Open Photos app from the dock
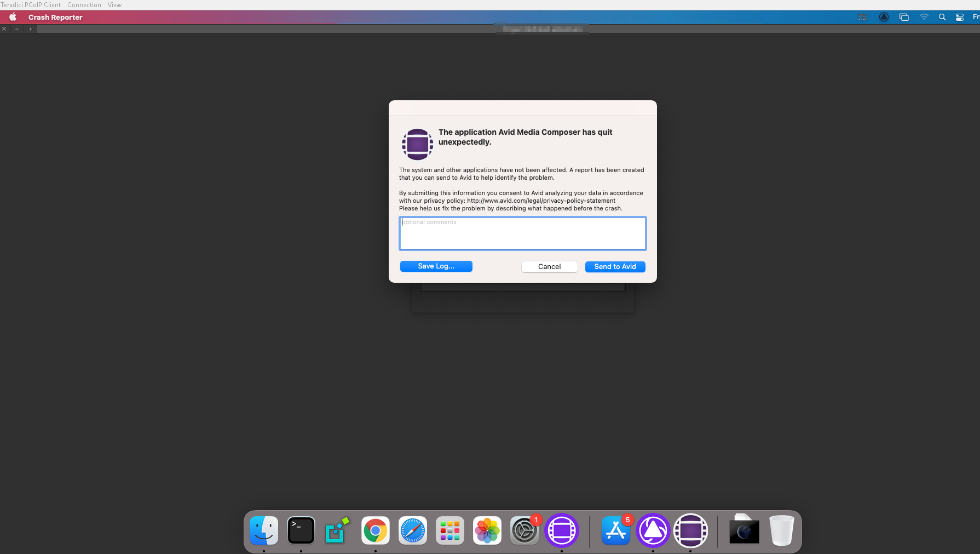The image size is (980, 554). [x=487, y=530]
